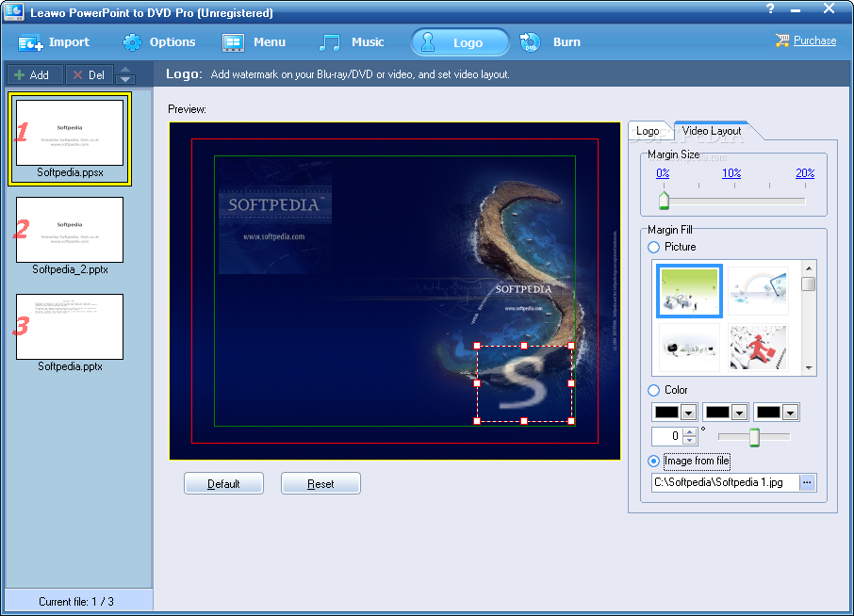This screenshot has width=854, height=616.
Task: Click the Burn DVD disc icon
Action: 530,42
